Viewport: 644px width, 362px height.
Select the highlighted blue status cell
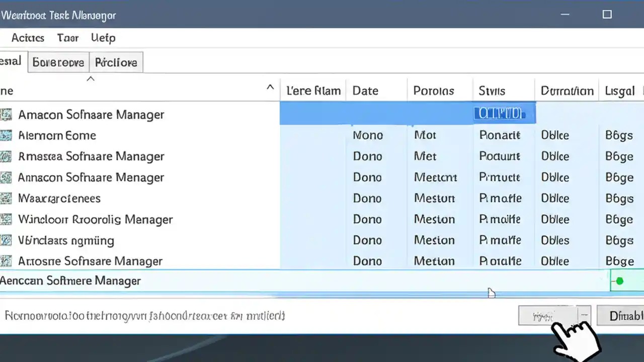(x=504, y=113)
